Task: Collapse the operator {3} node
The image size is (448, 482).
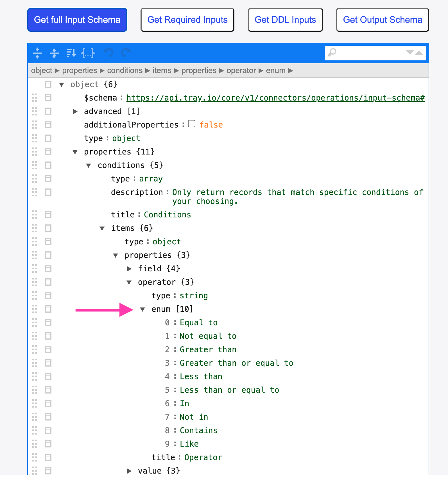Action: [x=129, y=282]
